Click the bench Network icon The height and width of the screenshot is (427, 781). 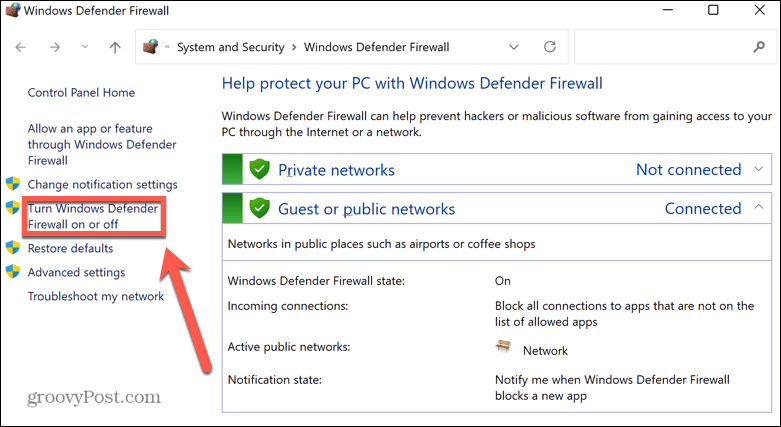click(x=504, y=347)
